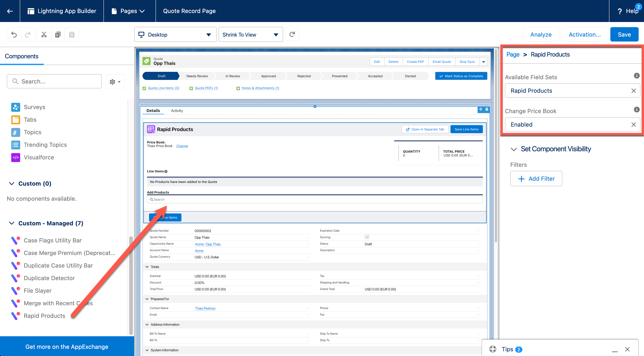
Task: Click the Activation button
Action: pos(585,35)
